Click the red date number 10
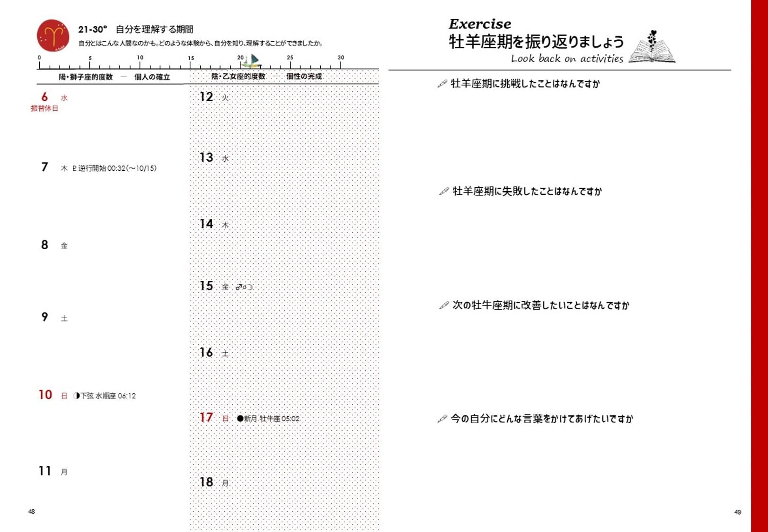The width and height of the screenshot is (768, 532). 45,395
